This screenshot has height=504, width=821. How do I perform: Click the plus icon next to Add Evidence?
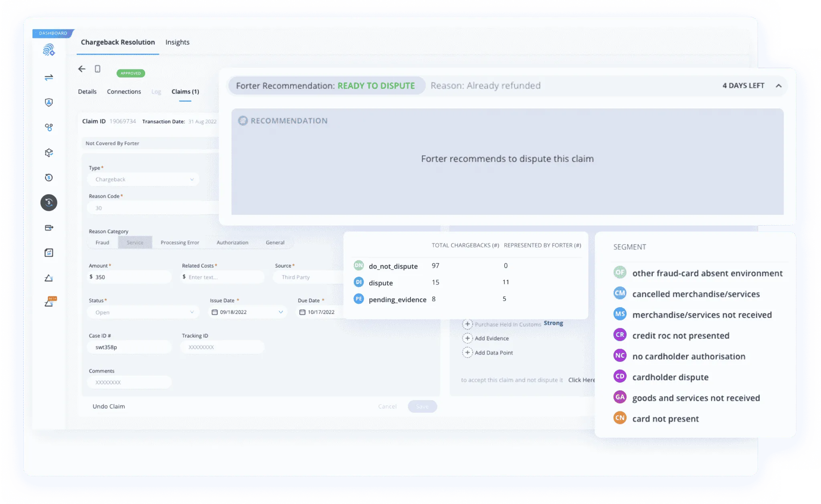coord(467,338)
